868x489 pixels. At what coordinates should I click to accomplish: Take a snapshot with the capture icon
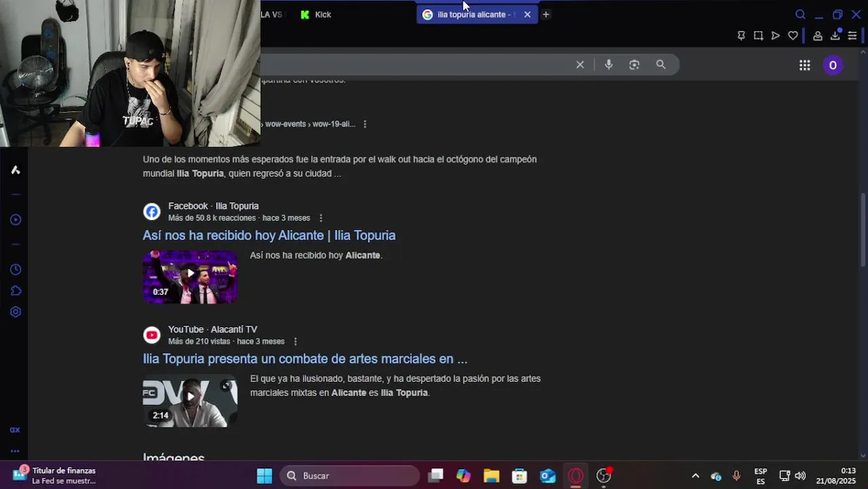click(x=758, y=36)
